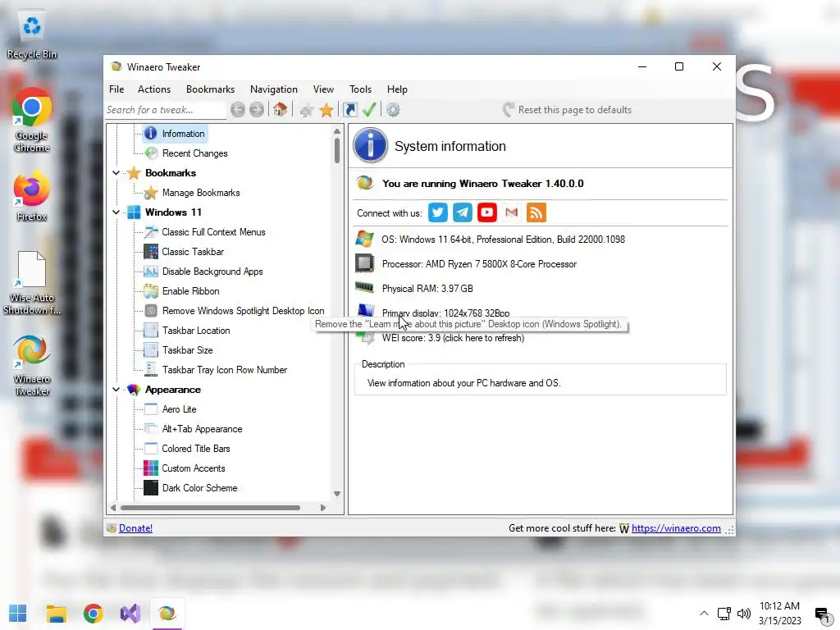Open the View menu
The height and width of the screenshot is (630, 840).
(323, 89)
